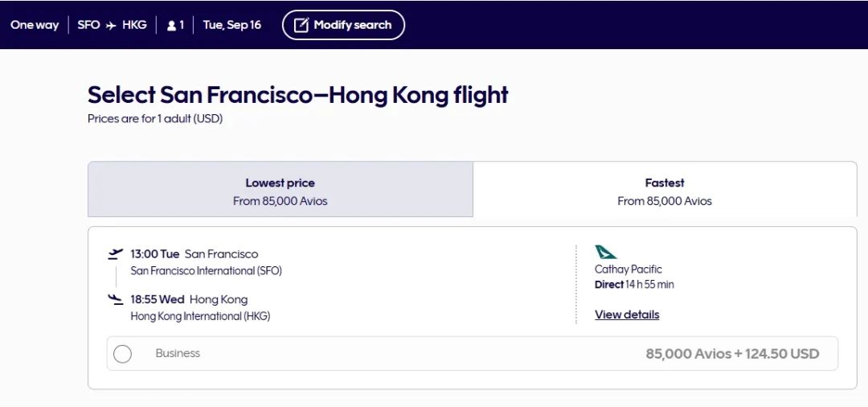The width and height of the screenshot is (868, 407).
Task: Click the Business cabin label
Action: click(x=178, y=353)
